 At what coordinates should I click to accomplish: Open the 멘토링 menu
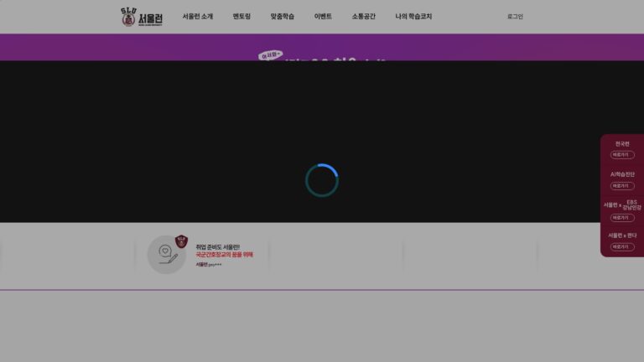coord(241,17)
